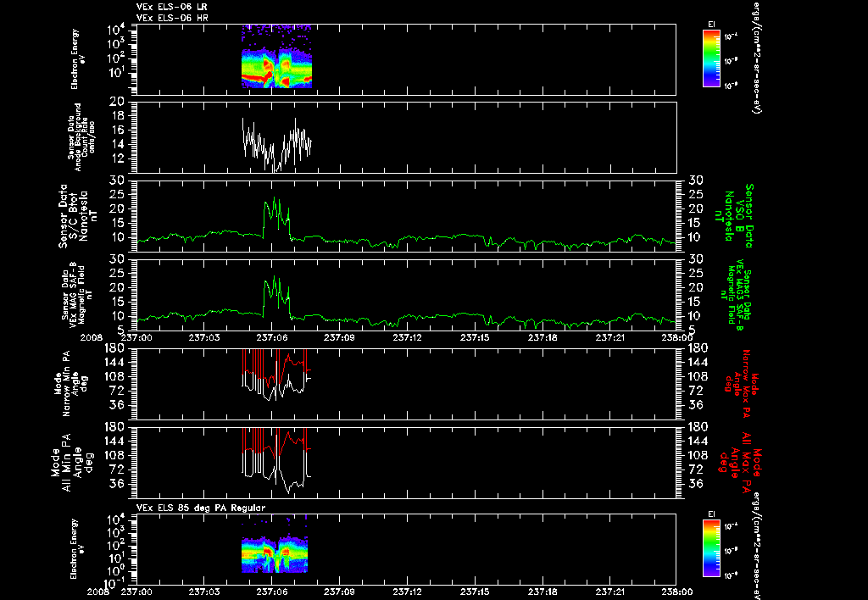Click the 'VEx ELS-06 LR' plot title
The image size is (868, 600).
pyautogui.click(x=172, y=7)
